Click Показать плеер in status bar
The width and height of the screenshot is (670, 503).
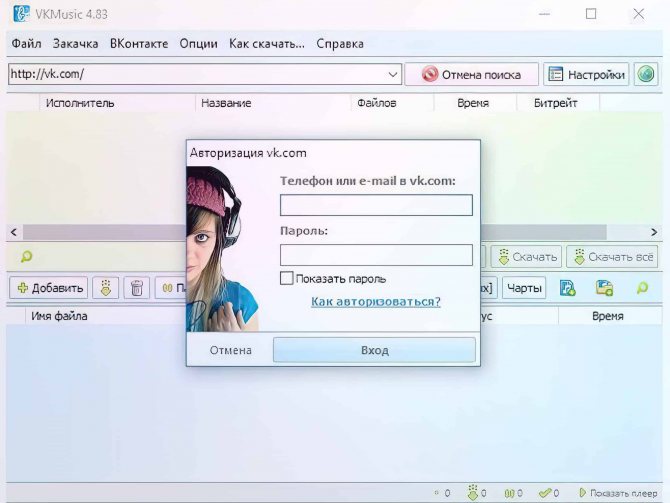point(618,493)
